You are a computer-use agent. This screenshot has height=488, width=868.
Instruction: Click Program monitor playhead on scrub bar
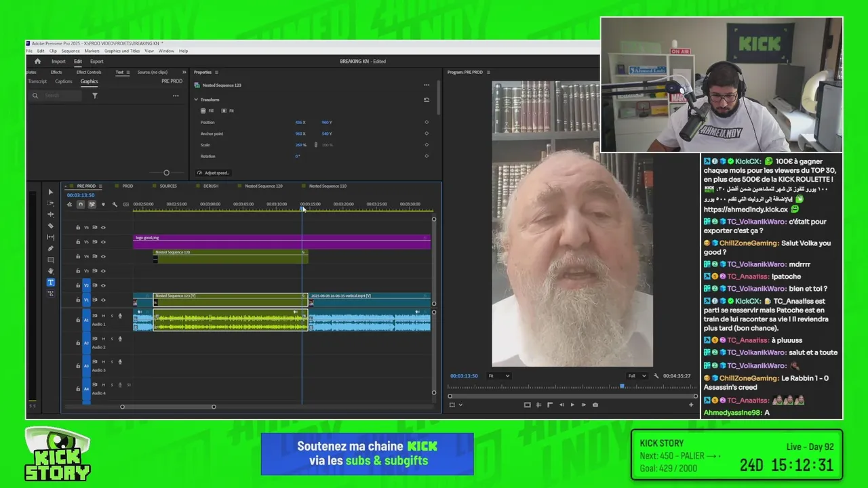[x=622, y=386]
